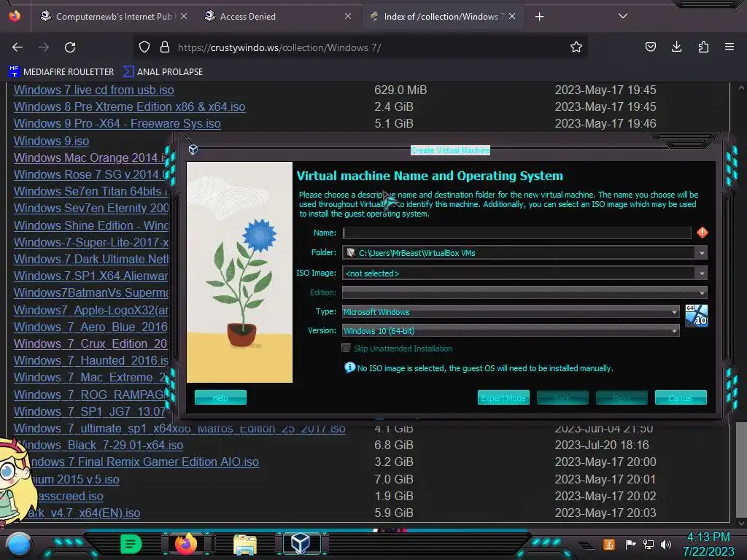
Task: Open Windows 7 live cd from usb.iso link
Action: click(x=94, y=90)
